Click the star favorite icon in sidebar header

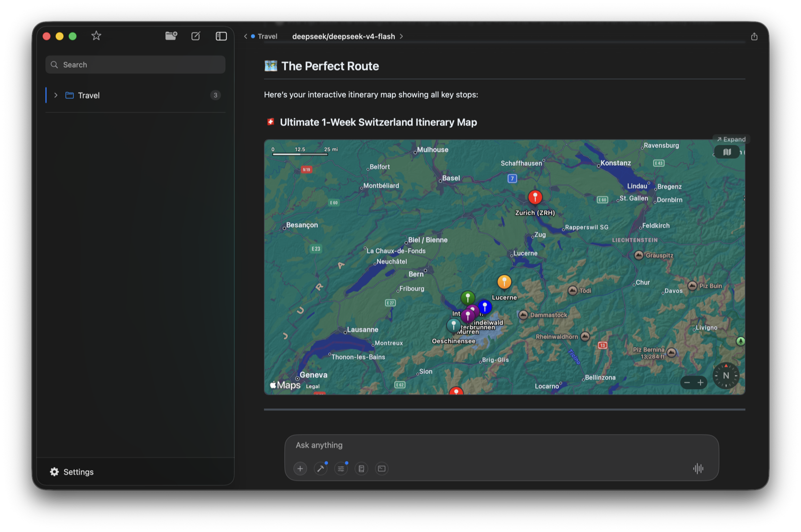pos(96,36)
